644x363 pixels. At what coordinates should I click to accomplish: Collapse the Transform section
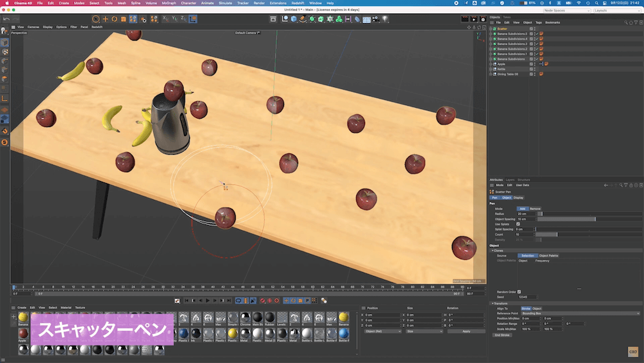click(492, 303)
